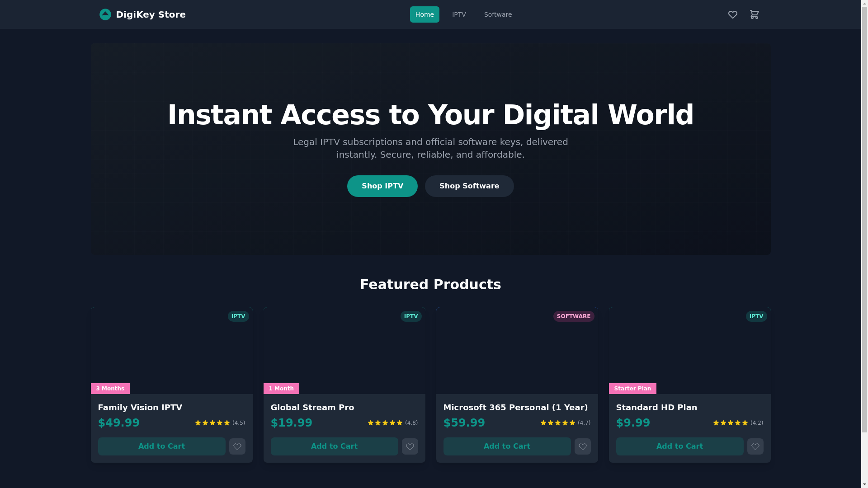
Task: Go to the IPTV nav item
Action: [x=458, y=14]
